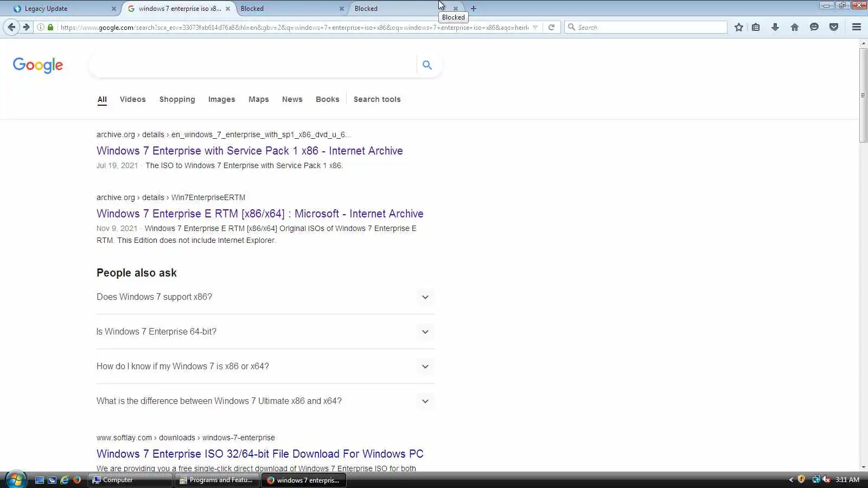Open Computer window from taskbar
This screenshot has width=868, height=488.
[130, 480]
